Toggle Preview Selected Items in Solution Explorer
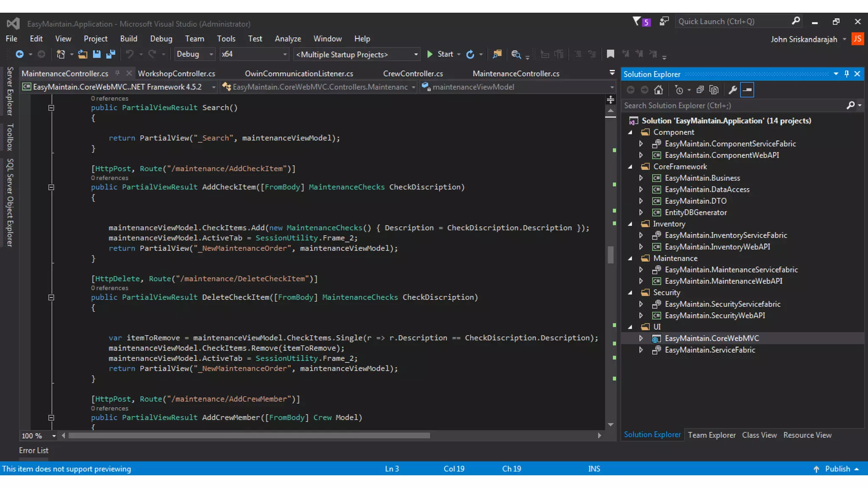This screenshot has width=868, height=488. coord(747,90)
